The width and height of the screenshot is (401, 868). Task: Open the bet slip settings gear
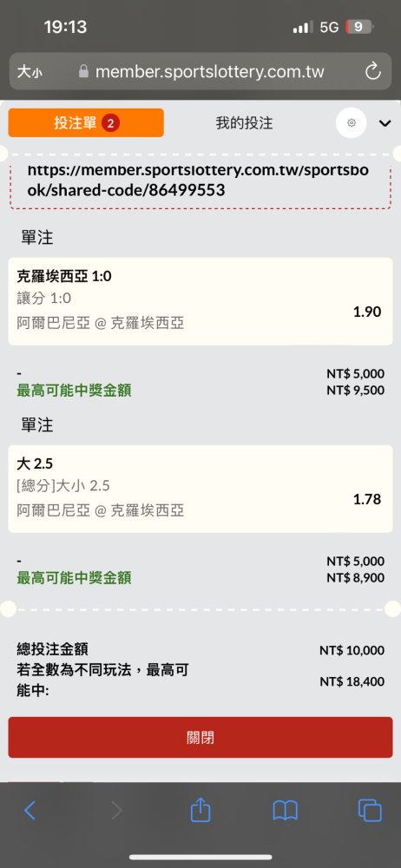pos(352,123)
